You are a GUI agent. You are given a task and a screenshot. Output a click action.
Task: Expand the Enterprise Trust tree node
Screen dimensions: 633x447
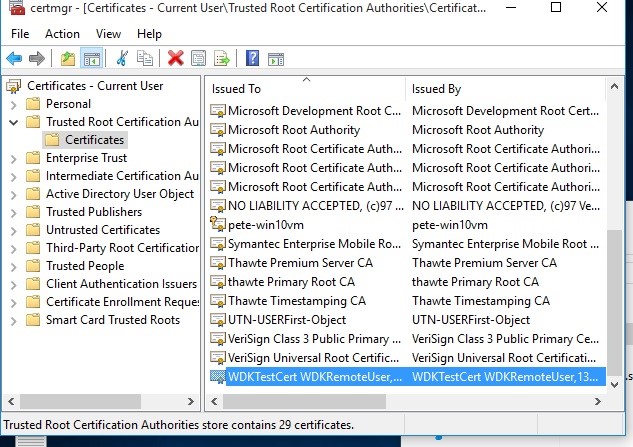12,158
